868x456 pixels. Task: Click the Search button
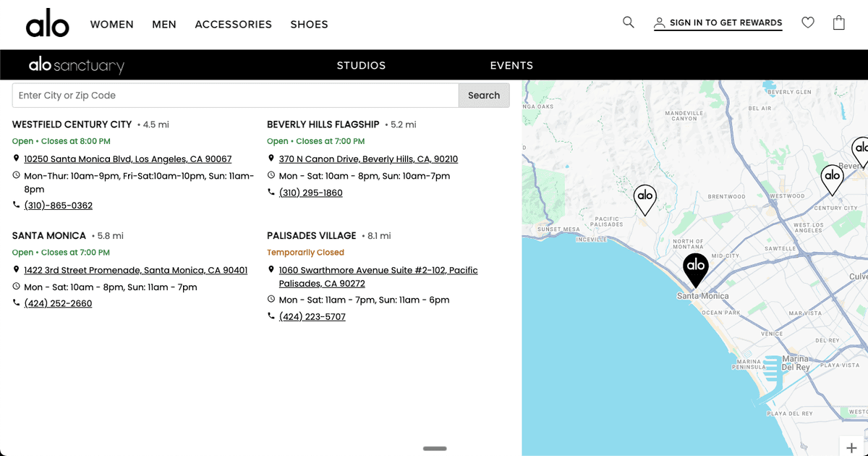[x=484, y=96]
